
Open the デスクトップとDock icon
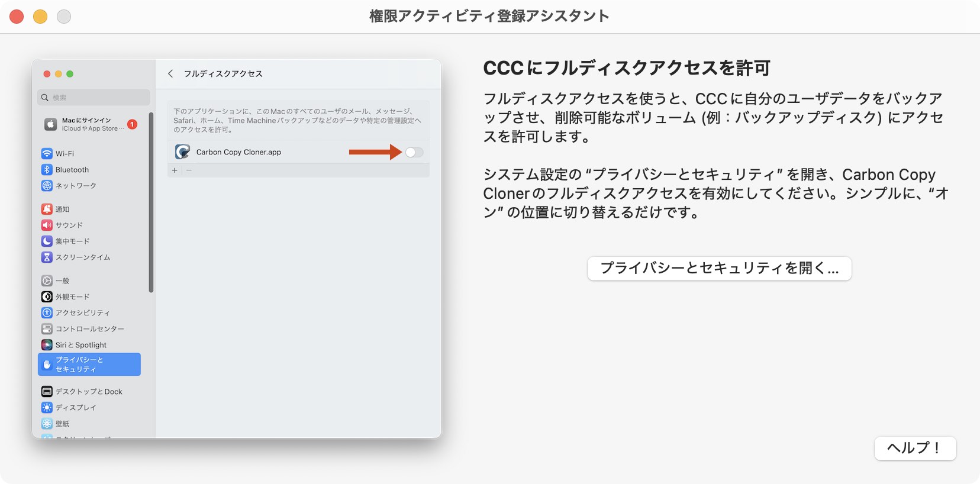coord(47,391)
